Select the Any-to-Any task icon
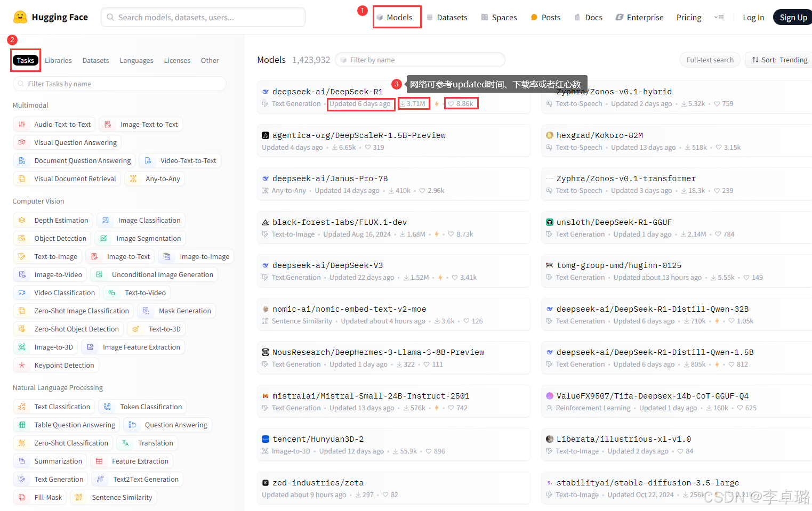 133,179
